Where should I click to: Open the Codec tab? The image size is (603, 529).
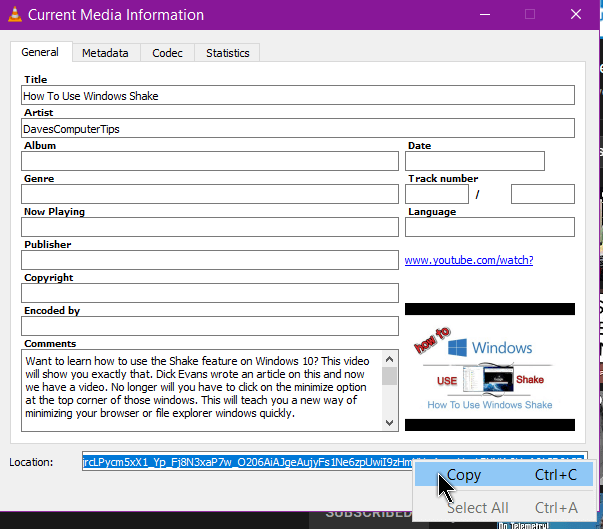(x=167, y=53)
